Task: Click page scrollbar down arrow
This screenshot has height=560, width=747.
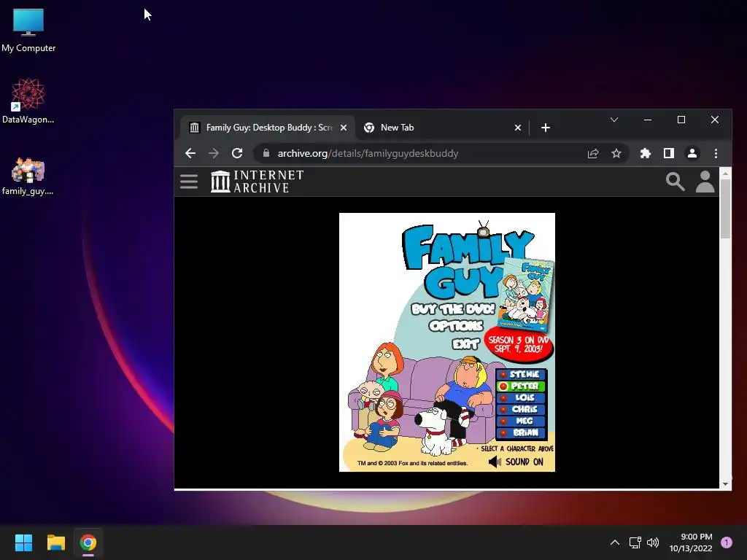Action: (725, 484)
